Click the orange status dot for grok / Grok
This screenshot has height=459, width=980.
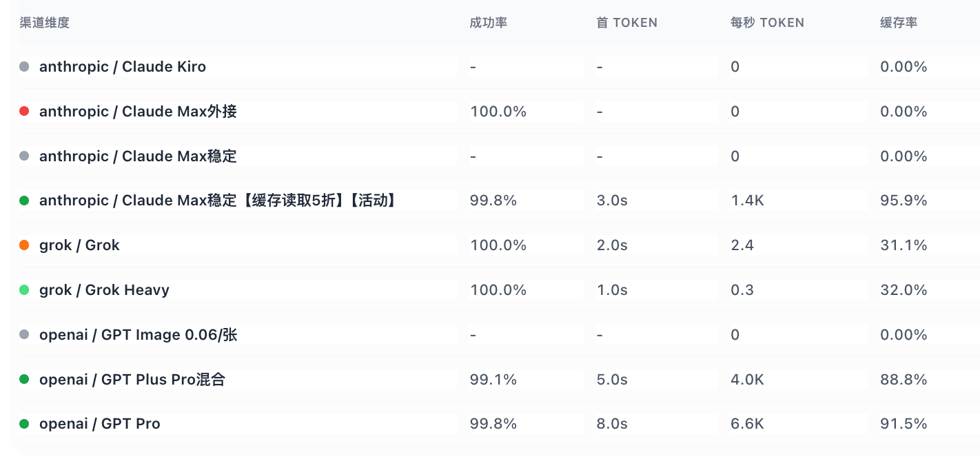pos(24,245)
